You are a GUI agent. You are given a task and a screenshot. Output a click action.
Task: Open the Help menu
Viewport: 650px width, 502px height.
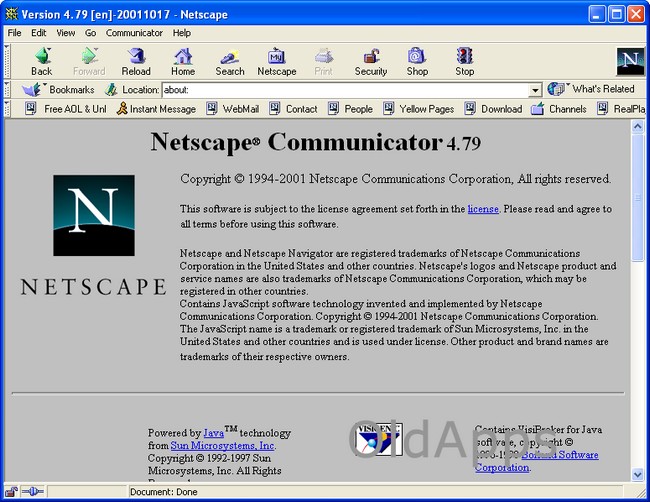(182, 33)
